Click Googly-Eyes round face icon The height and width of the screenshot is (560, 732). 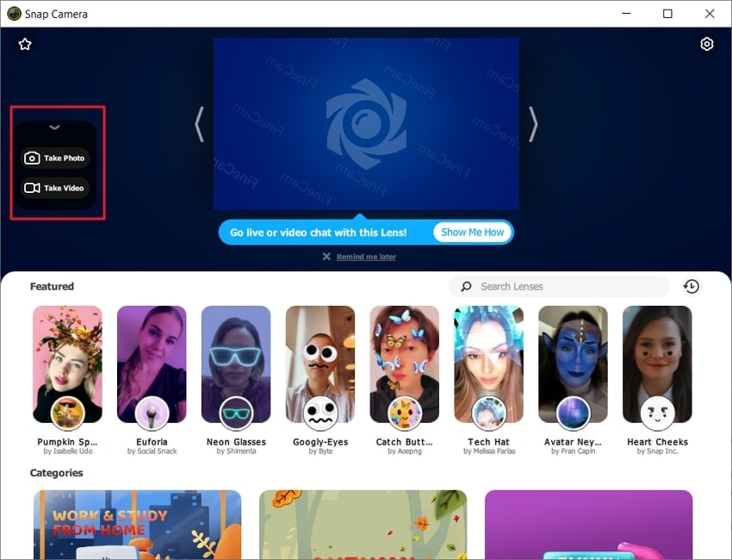[x=320, y=413]
